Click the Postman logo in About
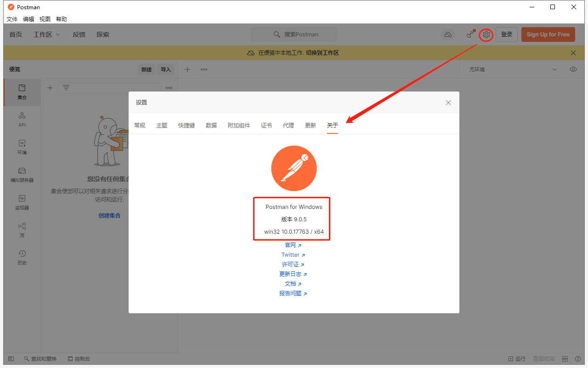This screenshot has width=588, height=368. (x=294, y=168)
